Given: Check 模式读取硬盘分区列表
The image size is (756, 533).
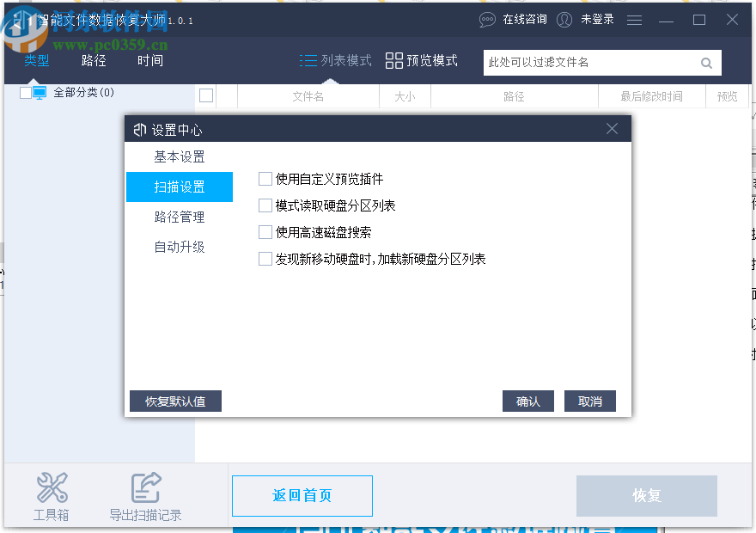Looking at the screenshot, I should click(x=265, y=206).
